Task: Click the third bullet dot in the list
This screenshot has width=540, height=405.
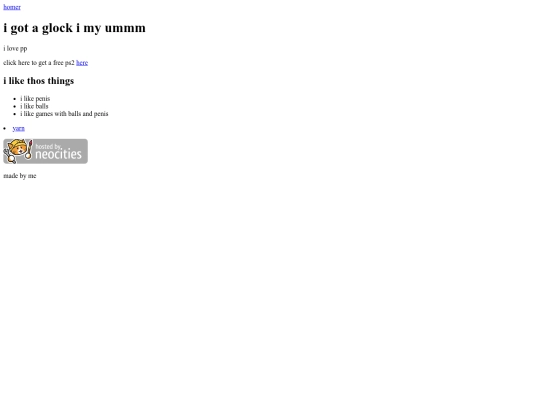Action: [x=14, y=114]
